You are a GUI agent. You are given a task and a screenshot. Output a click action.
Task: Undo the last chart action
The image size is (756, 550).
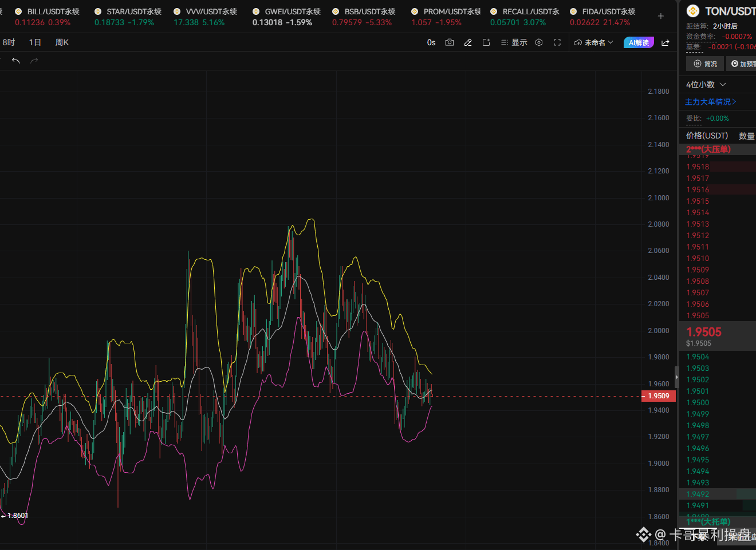(15, 61)
